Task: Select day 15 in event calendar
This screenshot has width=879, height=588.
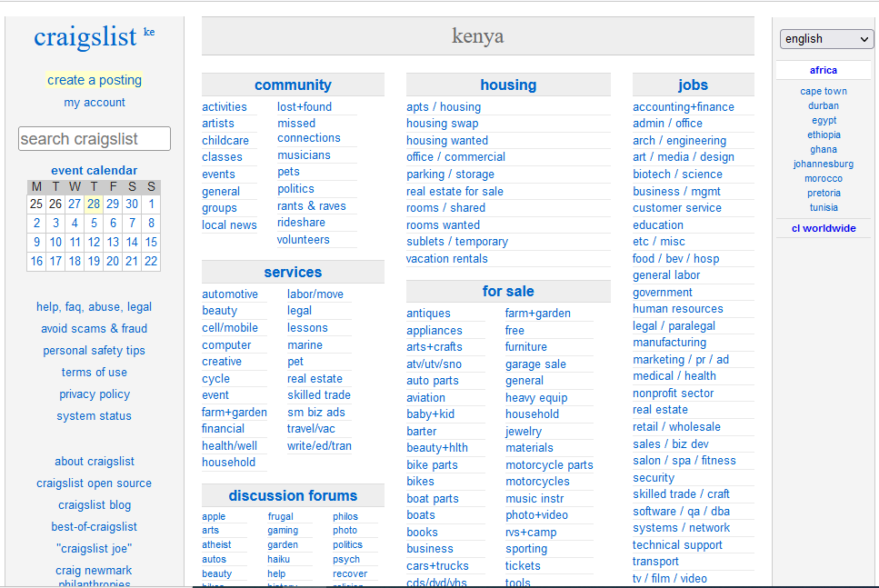Action: [151, 242]
